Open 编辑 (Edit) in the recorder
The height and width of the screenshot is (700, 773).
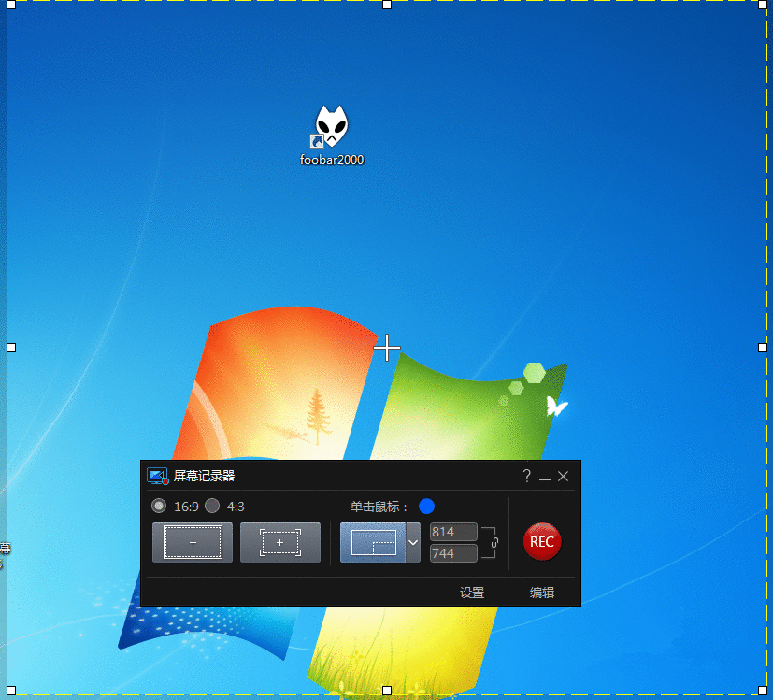(x=542, y=593)
